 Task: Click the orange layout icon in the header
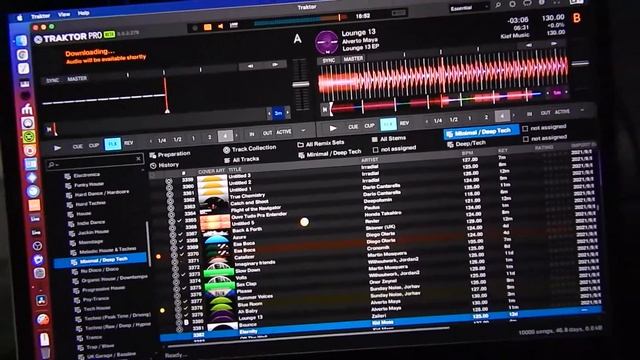coord(207,27)
